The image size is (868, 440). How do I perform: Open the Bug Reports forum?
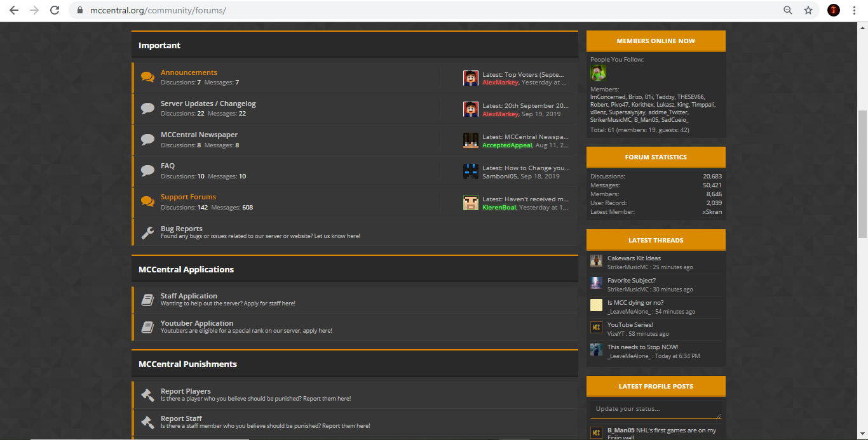182,229
